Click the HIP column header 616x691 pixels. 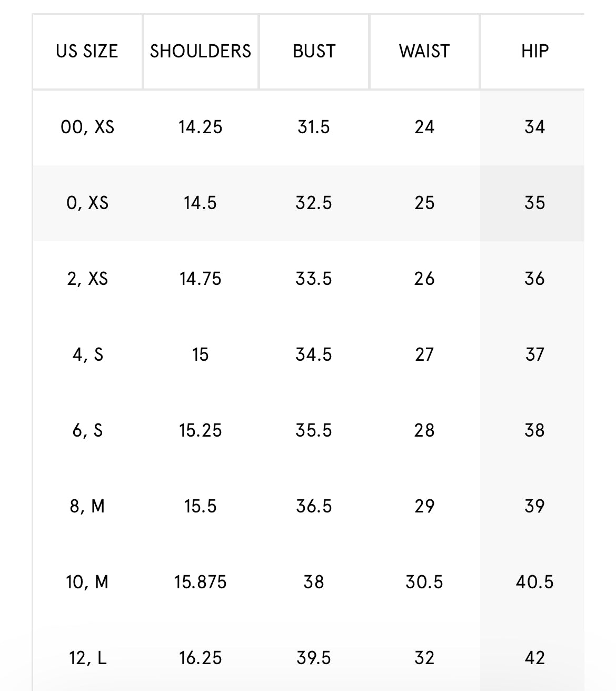click(x=534, y=51)
